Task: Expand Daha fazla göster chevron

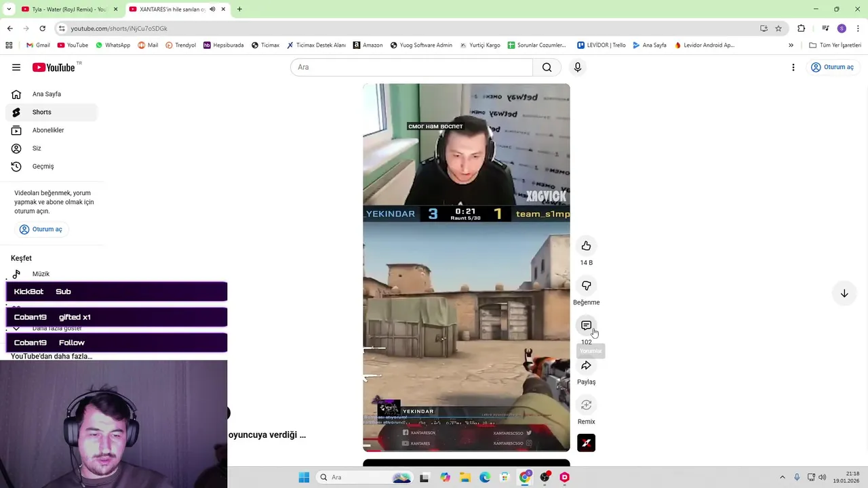Action: [x=16, y=328]
